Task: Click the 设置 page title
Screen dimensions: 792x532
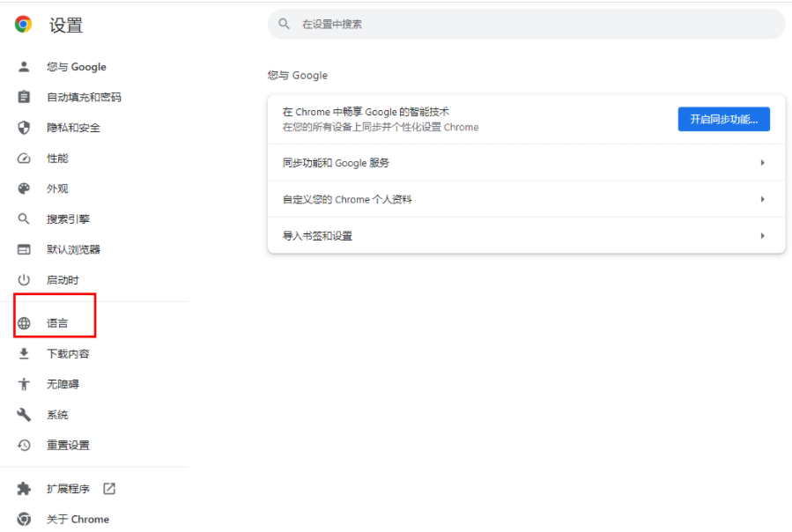Action: pyautogui.click(x=66, y=25)
